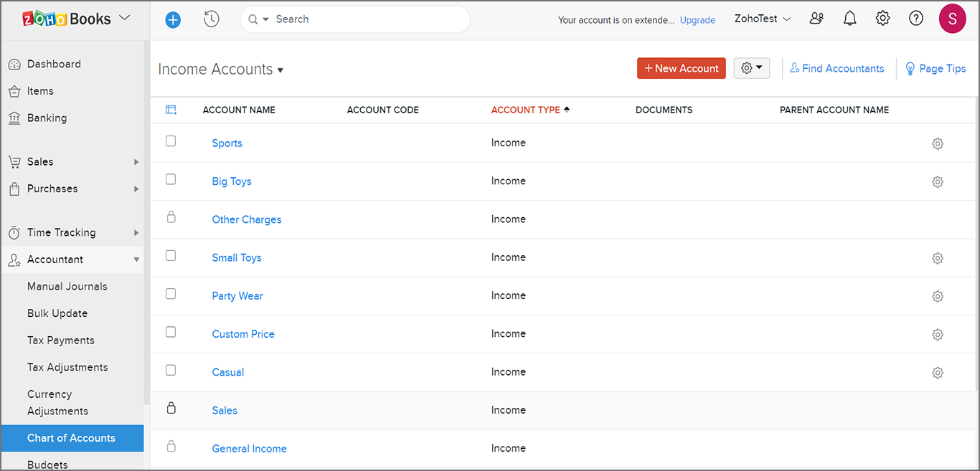Screen dimensions: 980x471
Task: Expand the Sales menu in sidebar
Action: coord(72,162)
